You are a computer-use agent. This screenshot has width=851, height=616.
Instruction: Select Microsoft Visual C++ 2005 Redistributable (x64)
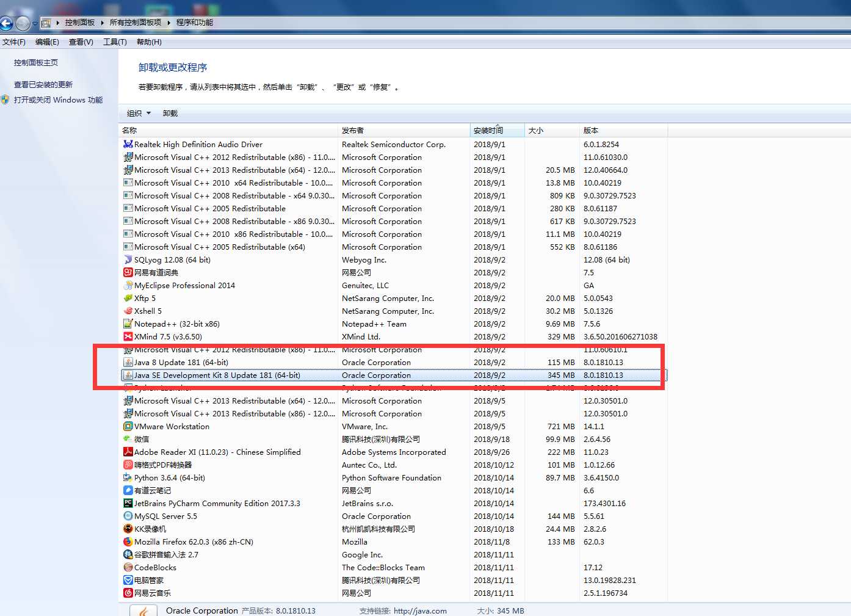coord(220,247)
